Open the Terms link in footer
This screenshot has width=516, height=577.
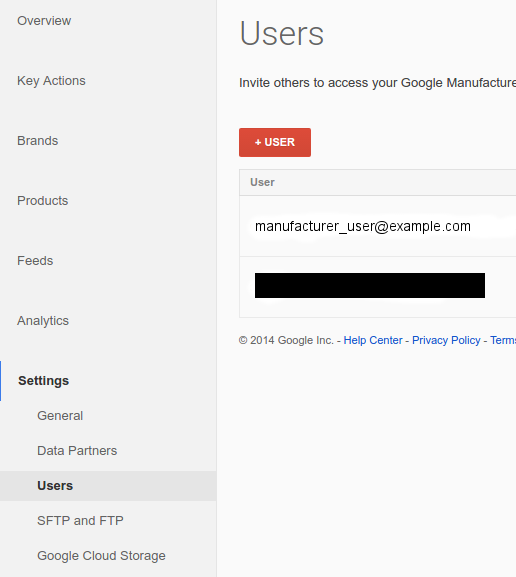click(503, 340)
